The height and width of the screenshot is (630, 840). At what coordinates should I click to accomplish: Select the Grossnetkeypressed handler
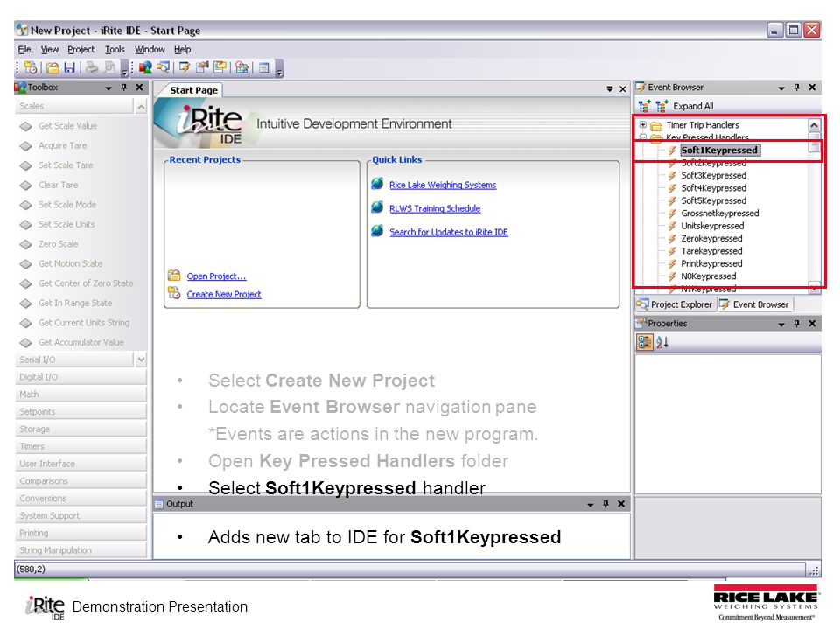[x=719, y=213]
